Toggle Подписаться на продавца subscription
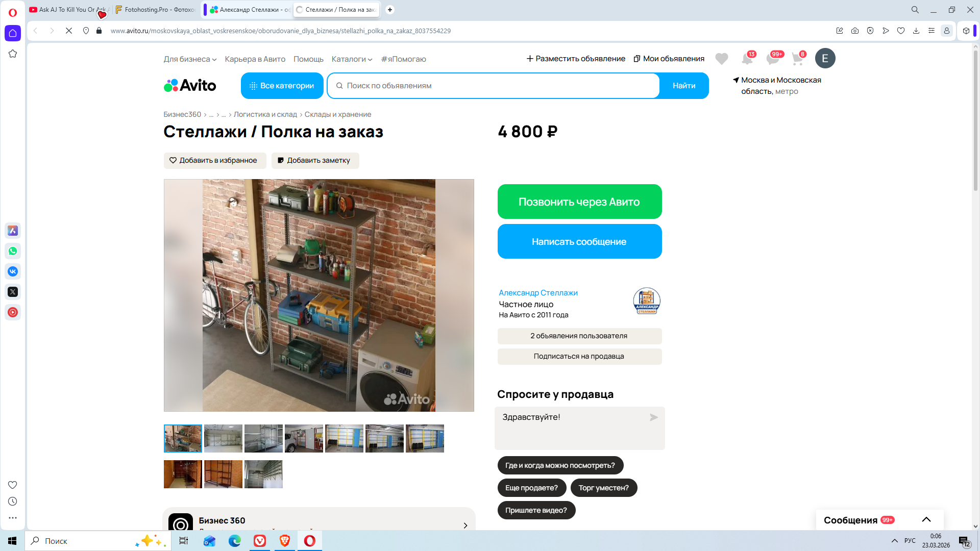This screenshot has width=980, height=551. point(579,356)
